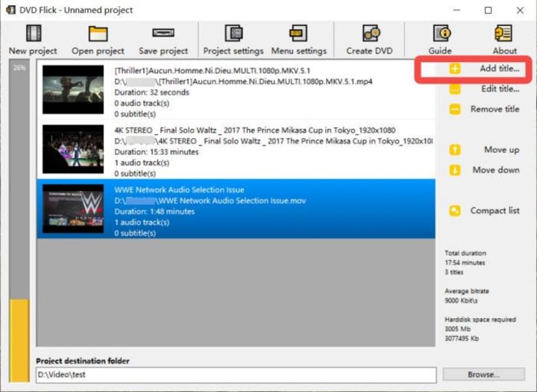The height and width of the screenshot is (392, 537).
Task: Click the disc space usage bar
Action: coord(19,221)
